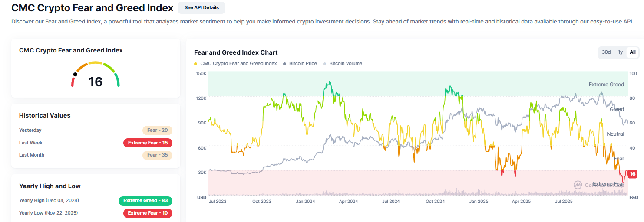Viewport: 644px width, 222px height.
Task: Toggle the Bitcoin Volume legend series
Action: click(x=345, y=64)
